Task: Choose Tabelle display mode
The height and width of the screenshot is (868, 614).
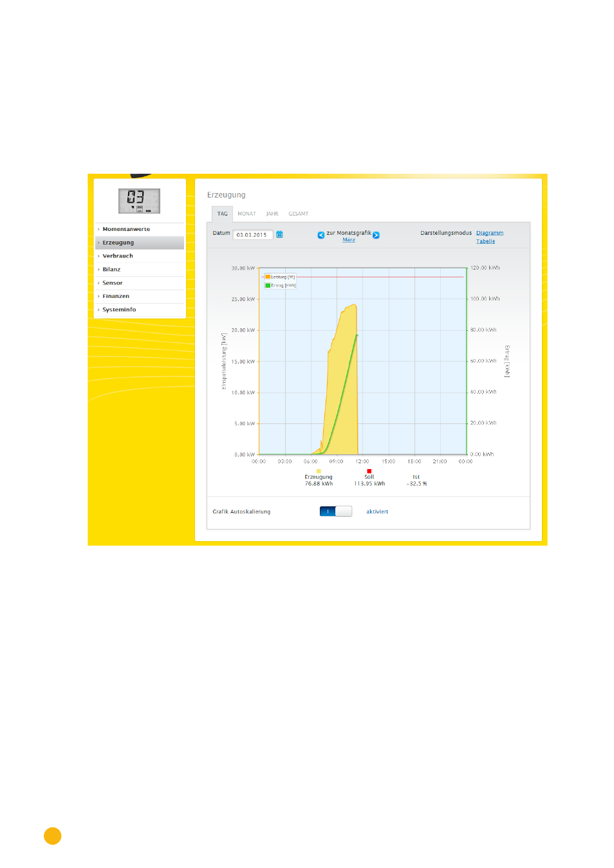Action: (x=485, y=241)
